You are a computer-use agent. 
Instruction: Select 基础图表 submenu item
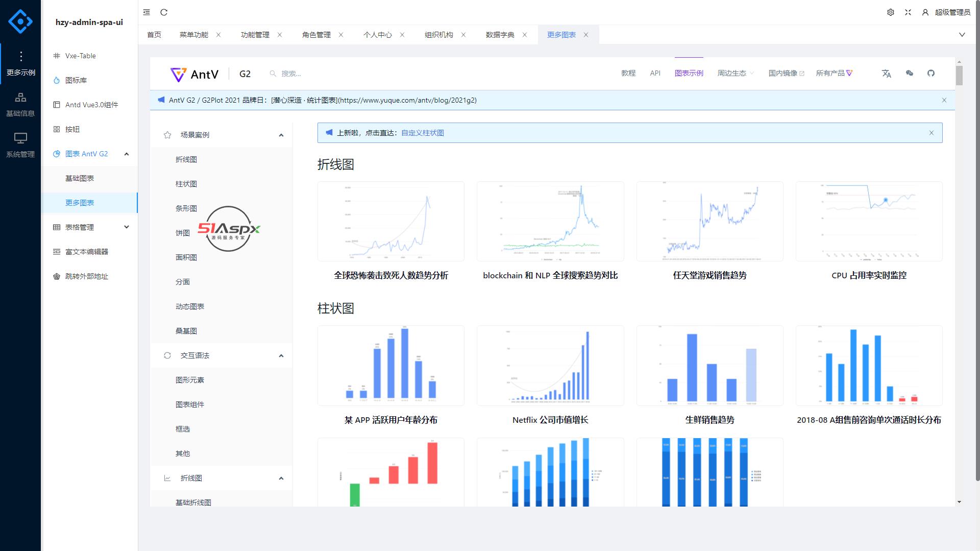click(89, 178)
